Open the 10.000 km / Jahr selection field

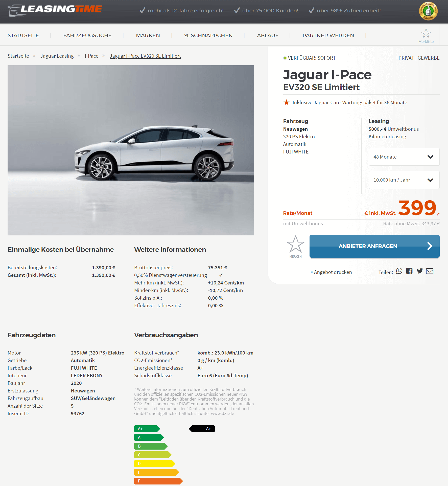tap(404, 180)
